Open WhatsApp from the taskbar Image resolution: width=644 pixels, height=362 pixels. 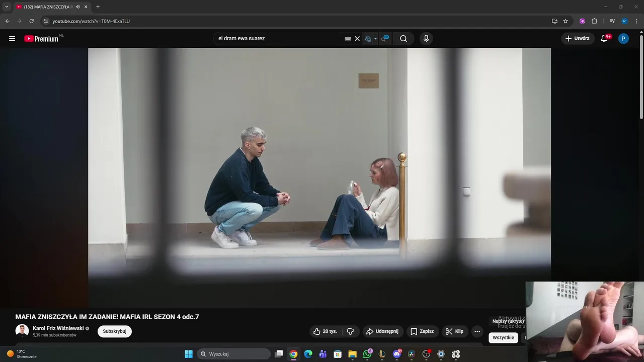tap(367, 354)
